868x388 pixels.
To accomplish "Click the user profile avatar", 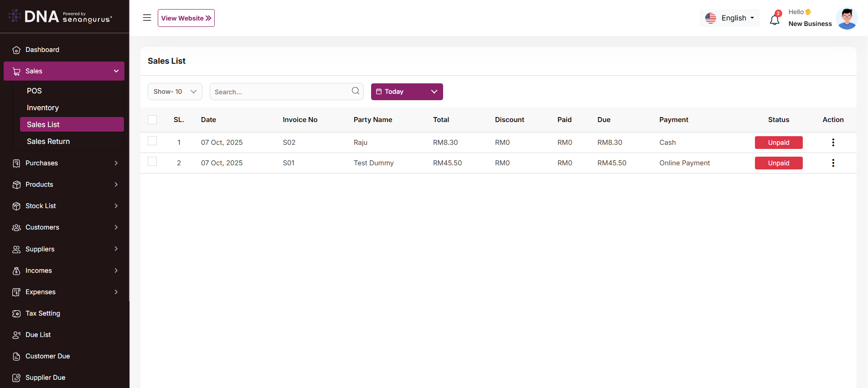I will tap(847, 19).
